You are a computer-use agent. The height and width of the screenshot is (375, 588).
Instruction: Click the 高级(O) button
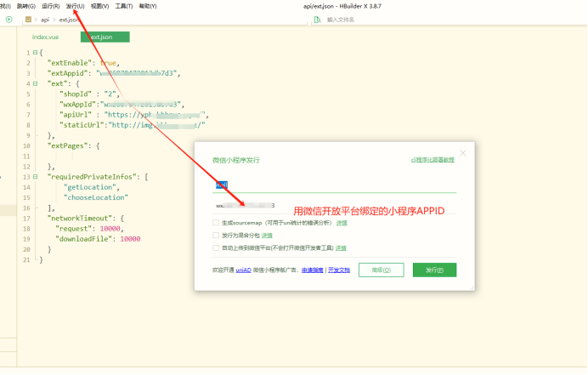tap(381, 270)
